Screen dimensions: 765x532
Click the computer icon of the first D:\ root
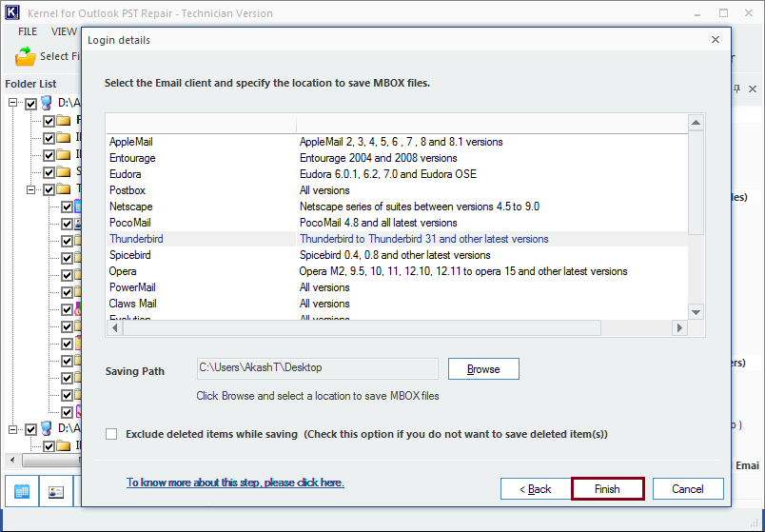47,103
